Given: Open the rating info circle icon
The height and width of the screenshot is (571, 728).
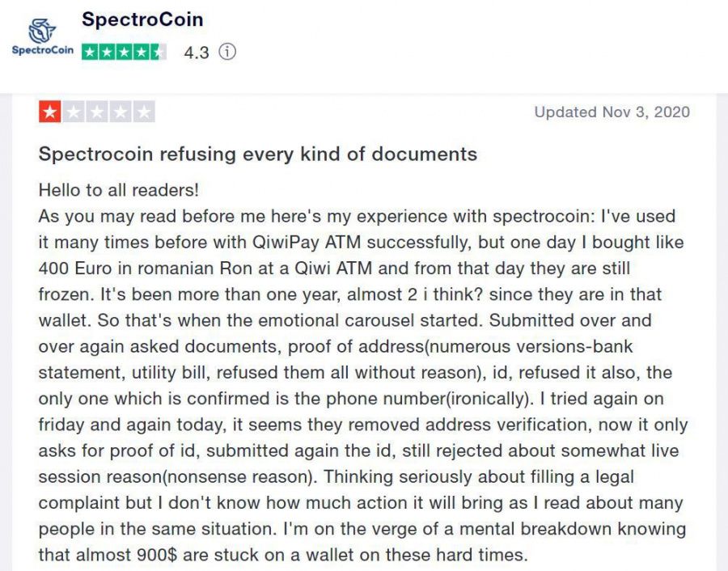Looking at the screenshot, I should tap(227, 52).
